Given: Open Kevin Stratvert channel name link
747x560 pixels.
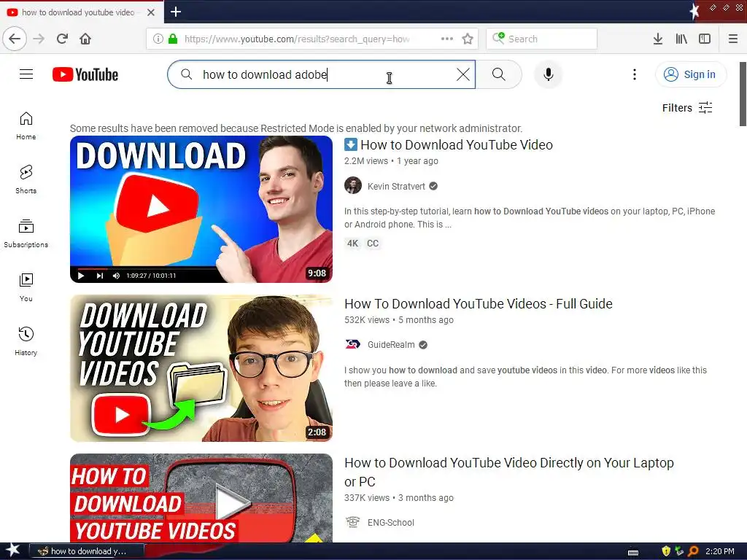Looking at the screenshot, I should click(396, 186).
